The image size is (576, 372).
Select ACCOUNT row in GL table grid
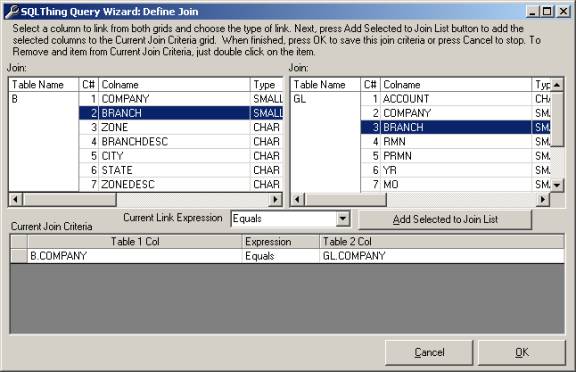[x=456, y=99]
